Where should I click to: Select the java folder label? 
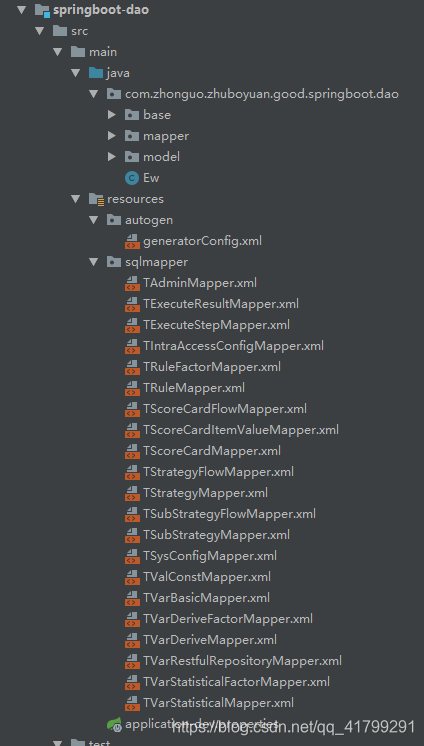coord(118,73)
